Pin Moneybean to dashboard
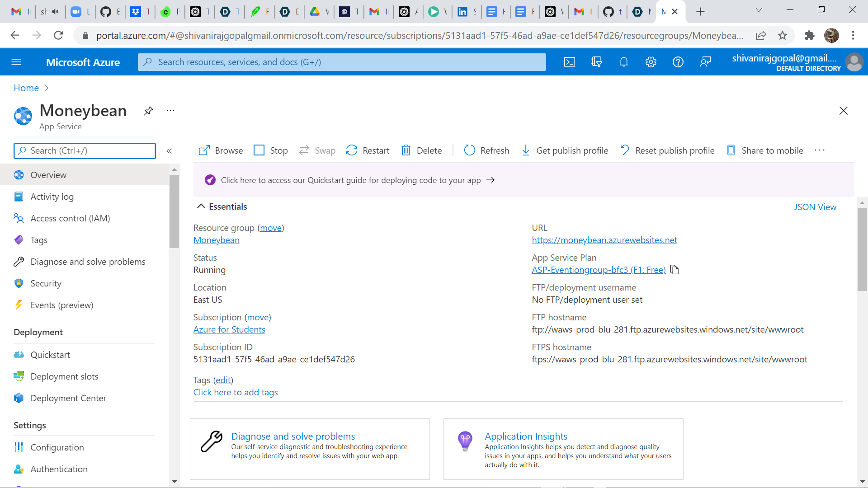The image size is (868, 488). [148, 111]
